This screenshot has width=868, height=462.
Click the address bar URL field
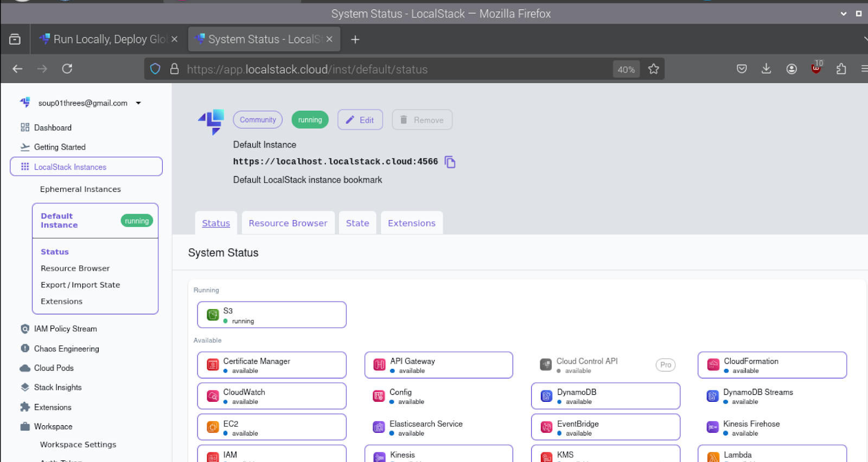pos(396,69)
